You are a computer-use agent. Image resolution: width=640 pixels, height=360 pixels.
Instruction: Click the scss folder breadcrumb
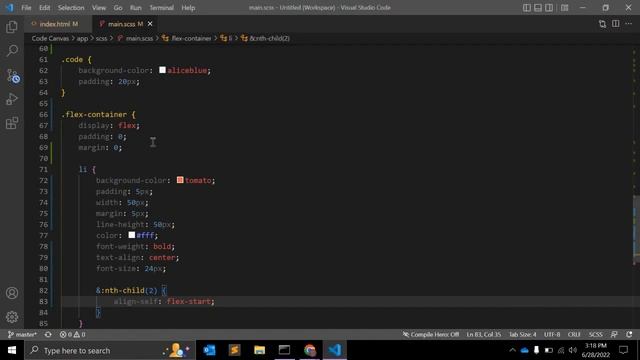[101, 38]
